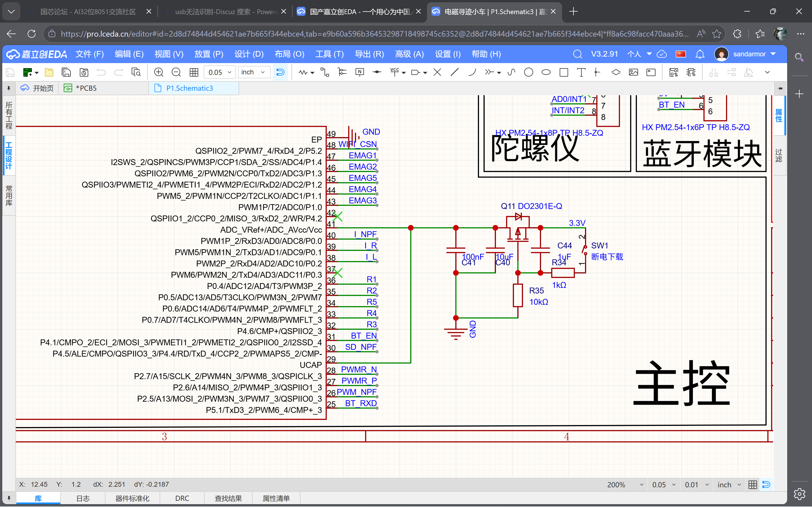Open the DRC bottom panel tab
The width and height of the screenshot is (812, 507).
click(182, 498)
